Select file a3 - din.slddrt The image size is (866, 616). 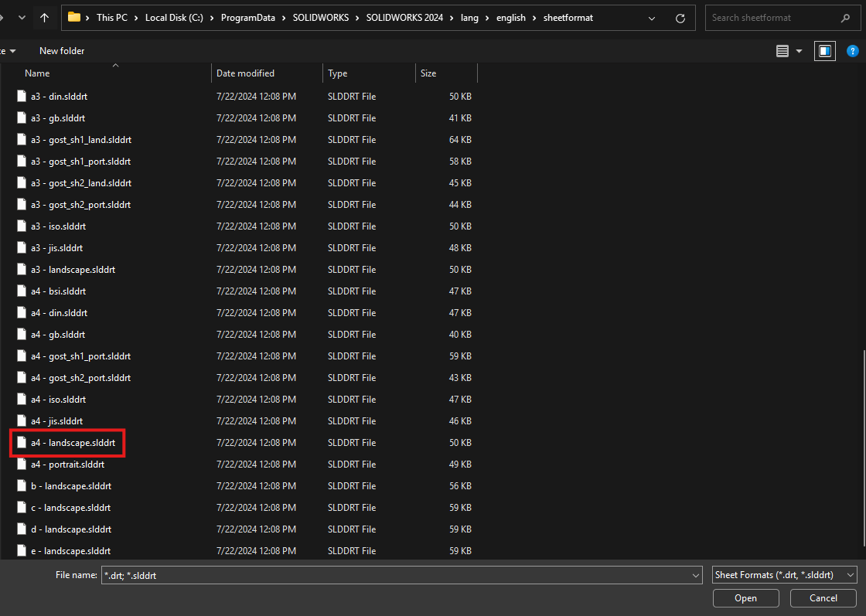[x=59, y=96]
